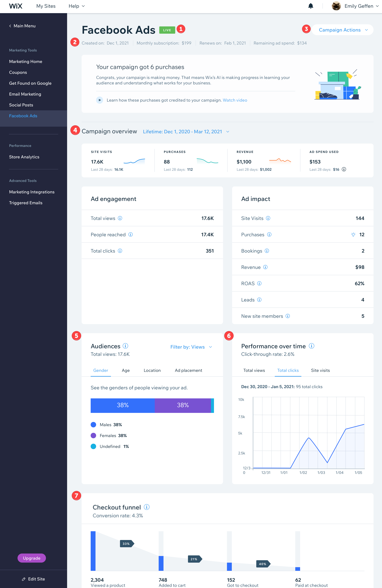
Task: Click info icon beside Total clicks
Action: [x=120, y=251]
